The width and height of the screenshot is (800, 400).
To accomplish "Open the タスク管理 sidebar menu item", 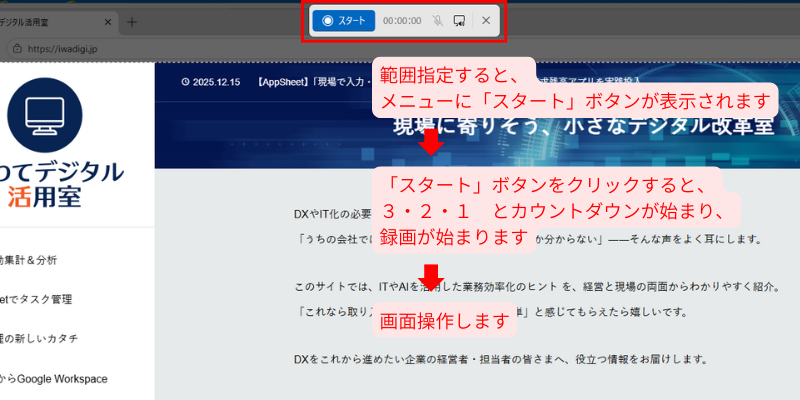I will (x=36, y=299).
